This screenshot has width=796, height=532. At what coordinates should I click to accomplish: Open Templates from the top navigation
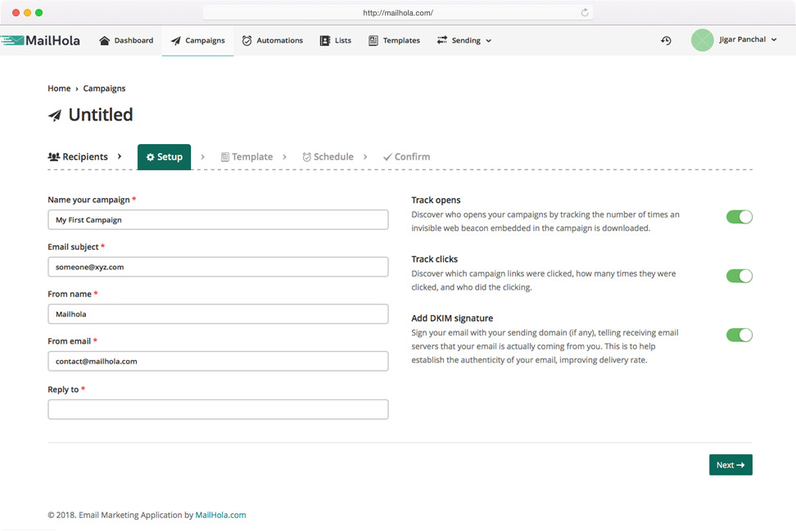tap(394, 41)
